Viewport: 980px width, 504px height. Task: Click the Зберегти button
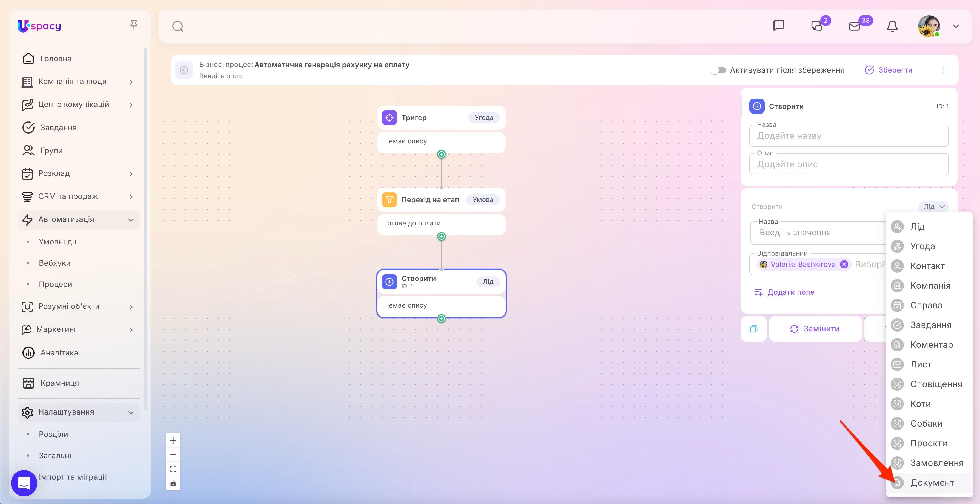click(889, 70)
